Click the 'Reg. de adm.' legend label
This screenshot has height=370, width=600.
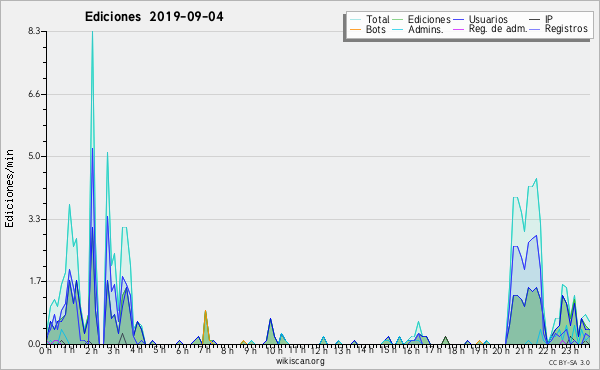pos(498,29)
